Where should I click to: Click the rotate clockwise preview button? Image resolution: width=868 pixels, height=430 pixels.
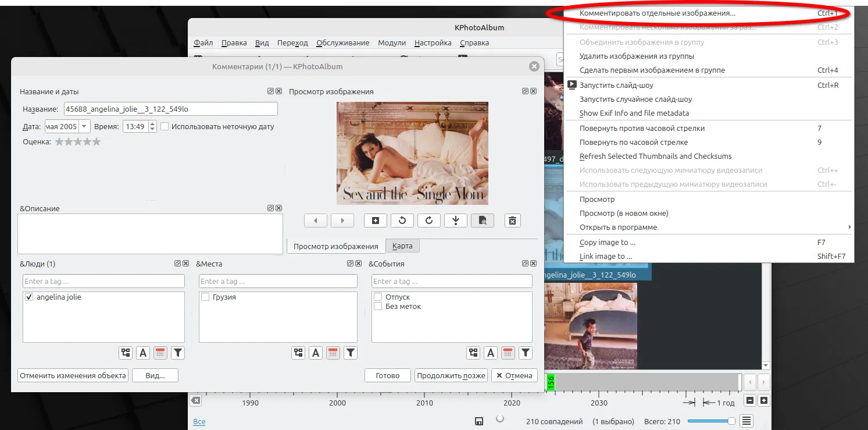429,221
